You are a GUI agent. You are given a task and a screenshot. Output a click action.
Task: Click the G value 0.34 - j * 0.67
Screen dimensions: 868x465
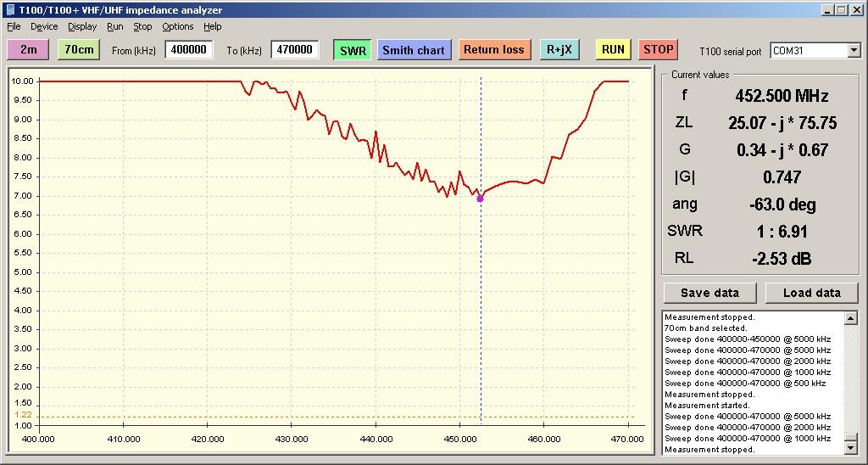click(782, 149)
